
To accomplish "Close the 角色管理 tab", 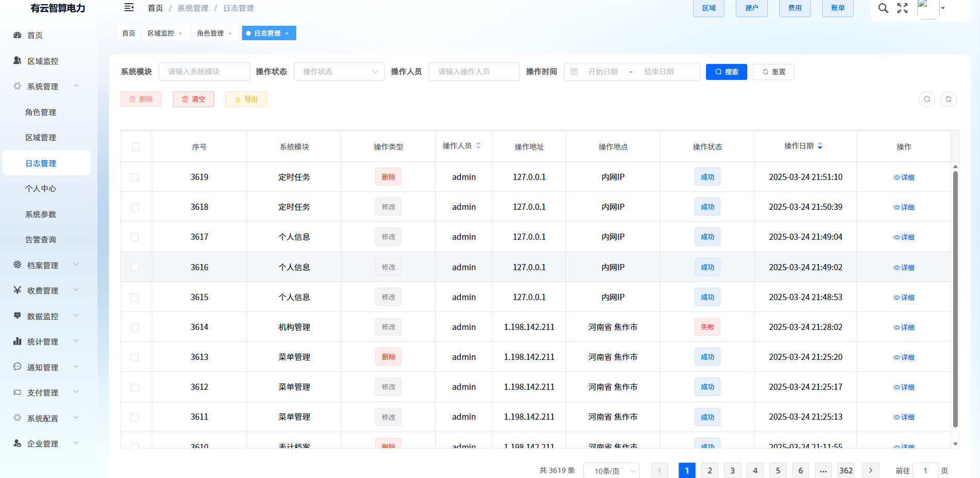I will (230, 34).
